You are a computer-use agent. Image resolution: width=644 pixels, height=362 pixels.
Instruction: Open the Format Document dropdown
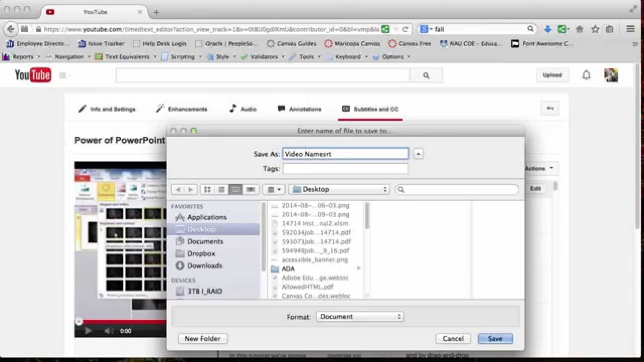pos(360,316)
